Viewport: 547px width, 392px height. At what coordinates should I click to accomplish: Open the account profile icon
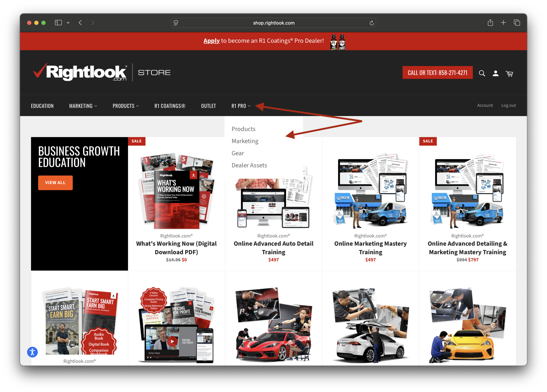pos(495,73)
